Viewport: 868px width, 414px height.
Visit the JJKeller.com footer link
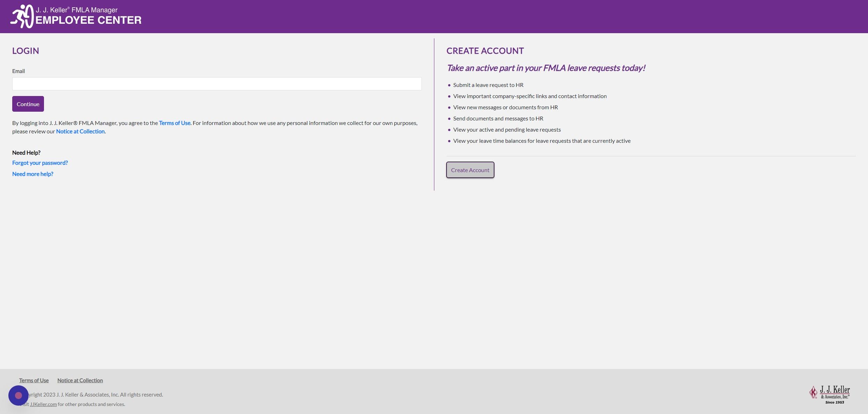click(43, 404)
